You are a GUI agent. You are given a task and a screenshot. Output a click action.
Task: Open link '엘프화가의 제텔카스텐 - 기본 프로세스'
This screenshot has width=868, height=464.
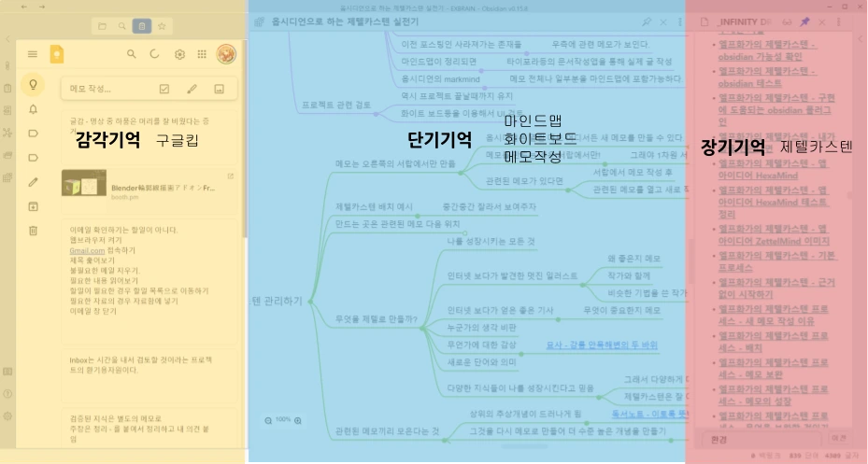(776, 261)
